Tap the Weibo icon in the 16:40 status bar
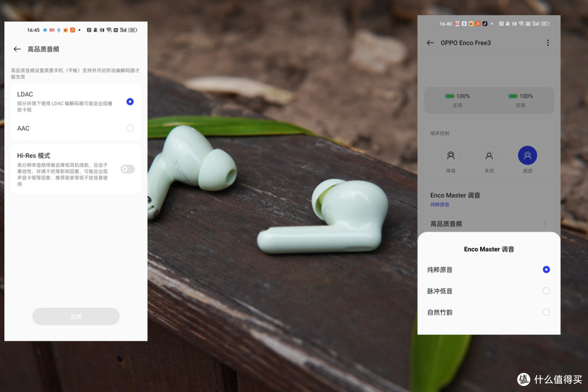588x392 pixels. (471, 23)
